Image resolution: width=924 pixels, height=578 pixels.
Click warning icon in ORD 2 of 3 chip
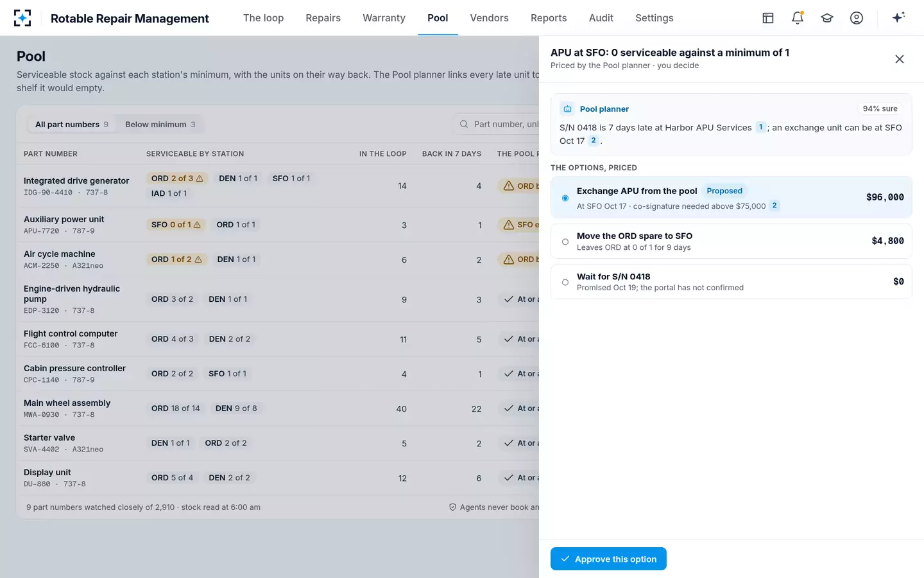coord(200,179)
